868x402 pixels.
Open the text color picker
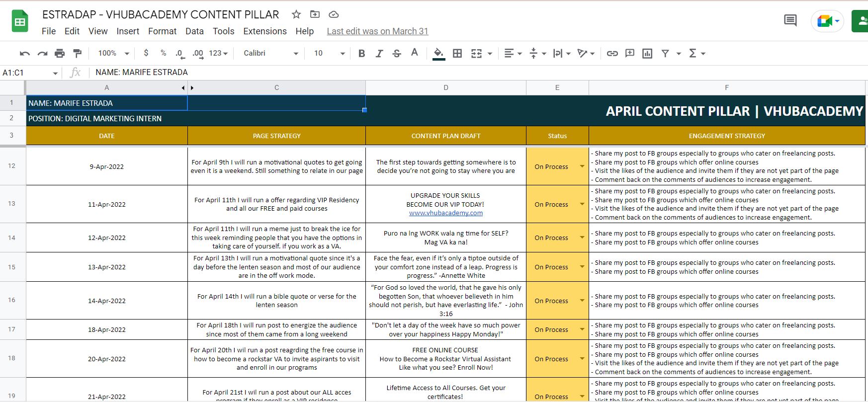pos(415,53)
